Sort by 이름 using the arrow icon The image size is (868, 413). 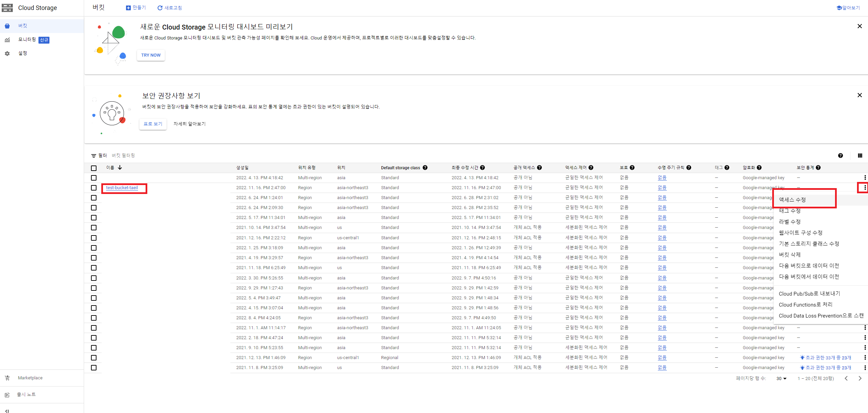pyautogui.click(x=120, y=168)
